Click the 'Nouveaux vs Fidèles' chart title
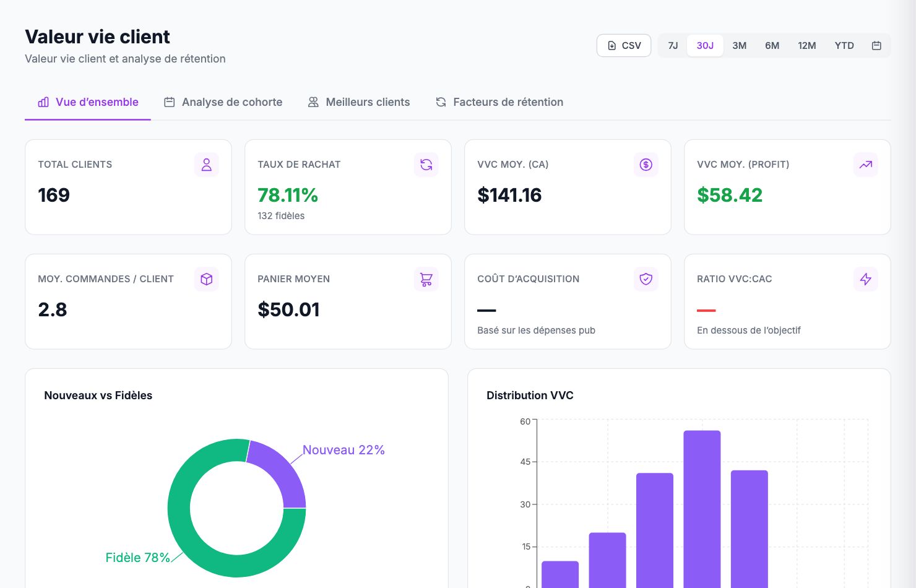The width and height of the screenshot is (916, 588). coord(98,396)
